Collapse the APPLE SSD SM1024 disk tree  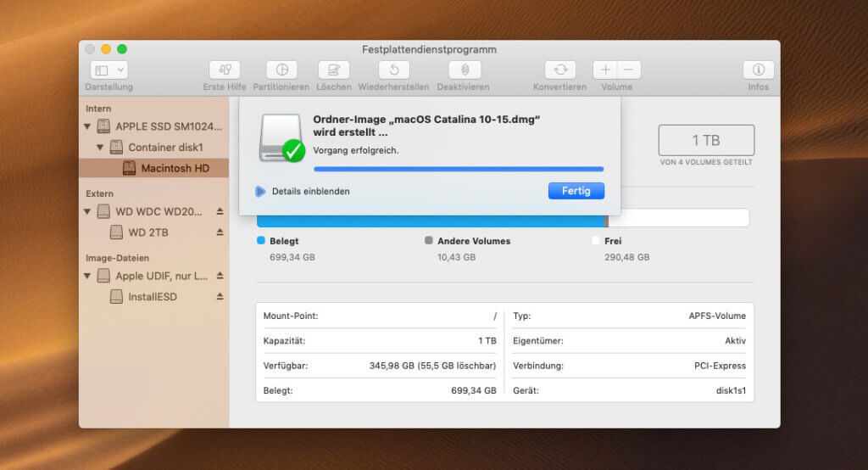click(x=87, y=127)
